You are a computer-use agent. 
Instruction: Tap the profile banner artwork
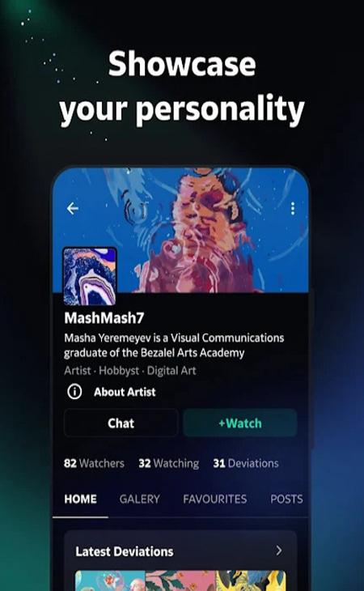[211, 230]
